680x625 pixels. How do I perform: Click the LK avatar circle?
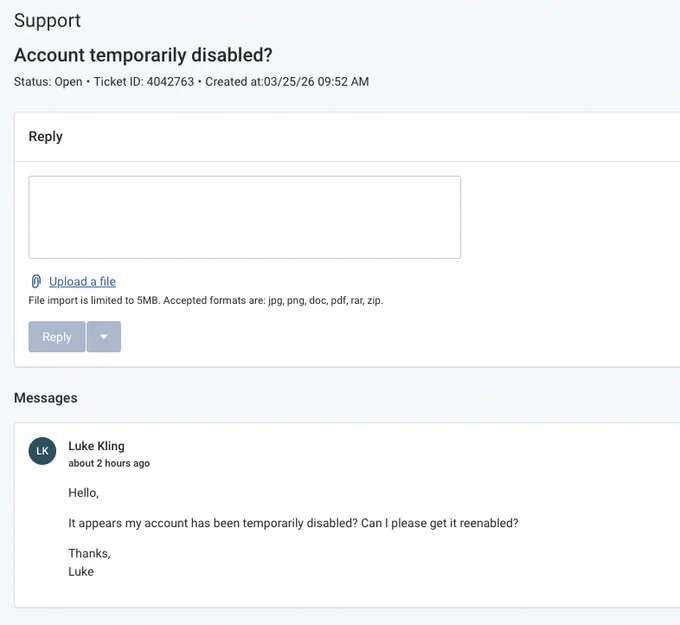[x=42, y=451]
